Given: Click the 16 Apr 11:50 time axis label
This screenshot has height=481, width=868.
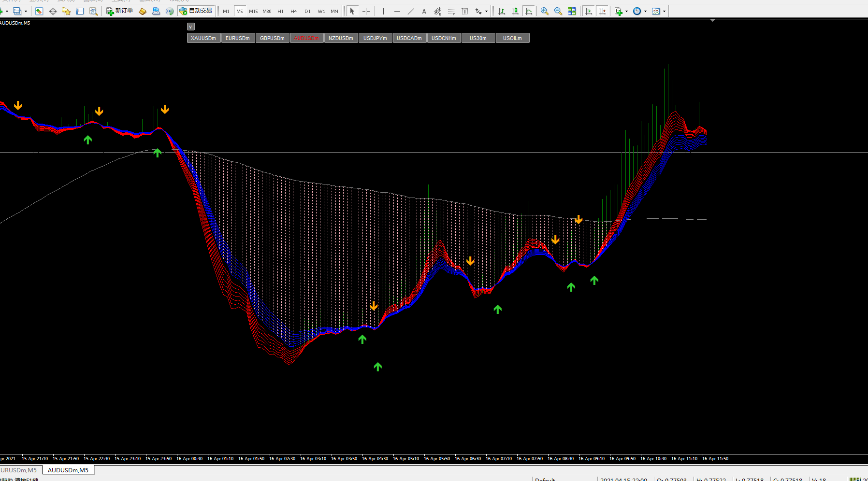Looking at the screenshot, I should pyautogui.click(x=715, y=459).
